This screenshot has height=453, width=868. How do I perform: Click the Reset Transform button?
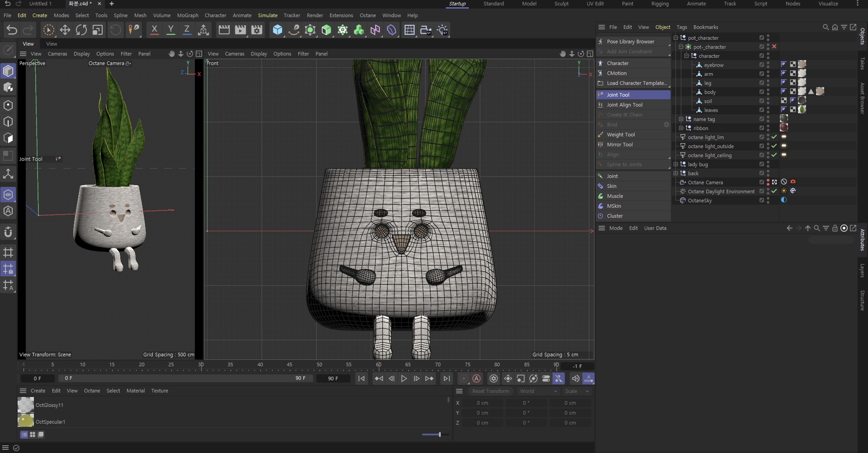point(491,391)
